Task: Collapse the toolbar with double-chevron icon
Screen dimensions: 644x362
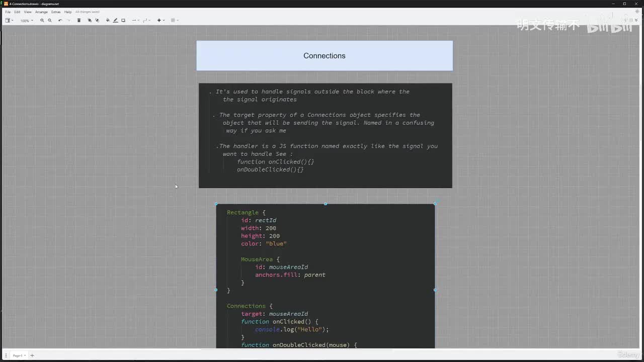Action: 637,20
